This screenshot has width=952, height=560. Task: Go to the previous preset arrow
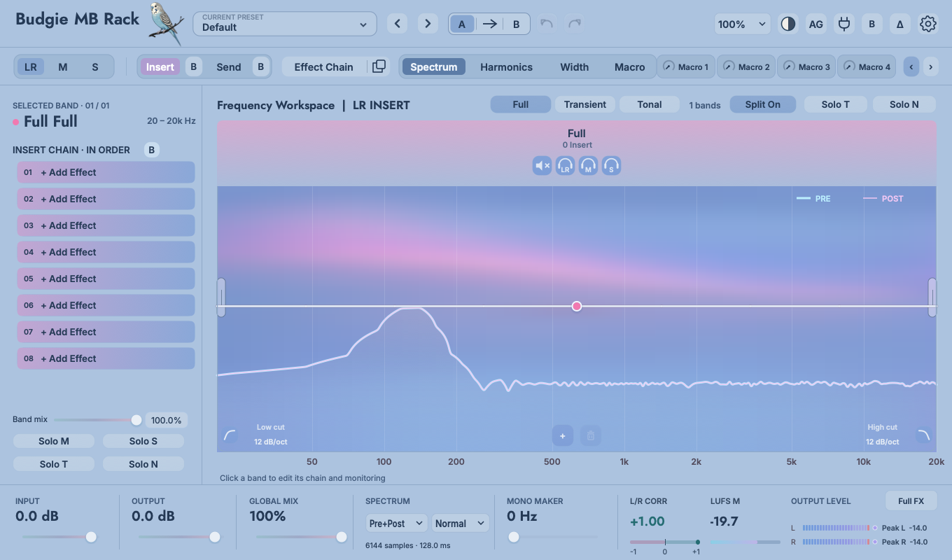397,24
